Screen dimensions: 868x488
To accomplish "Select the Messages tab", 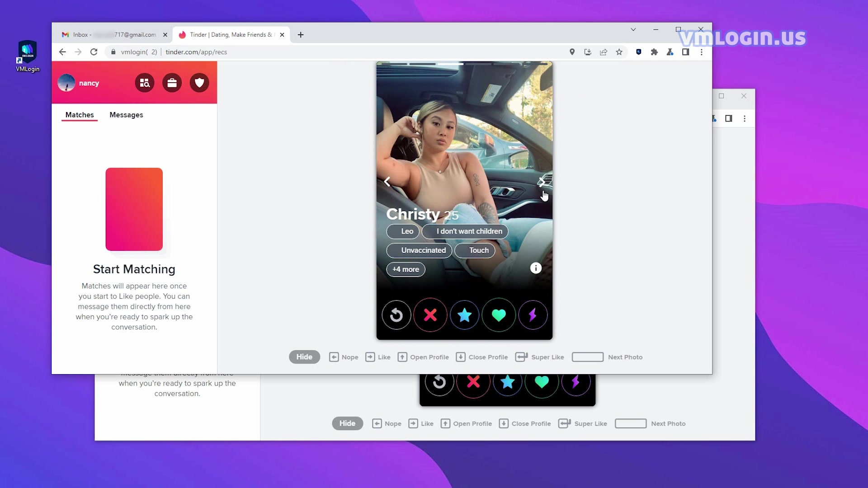I will pos(126,115).
